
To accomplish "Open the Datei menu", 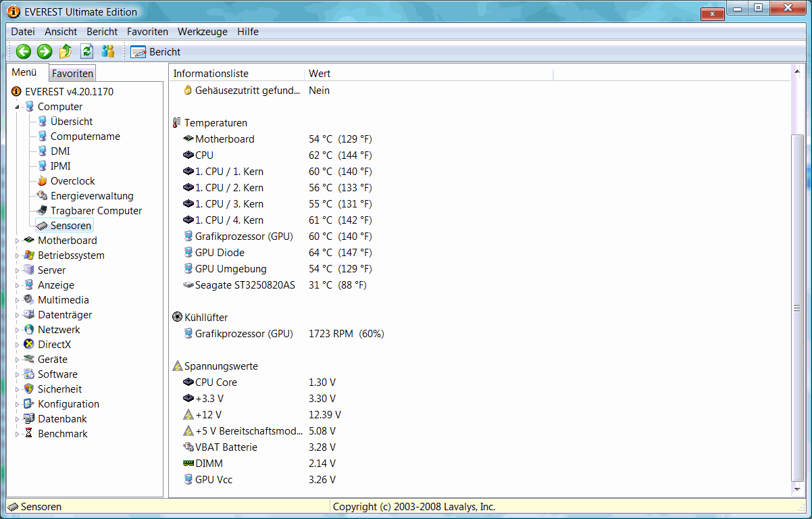I will [23, 31].
